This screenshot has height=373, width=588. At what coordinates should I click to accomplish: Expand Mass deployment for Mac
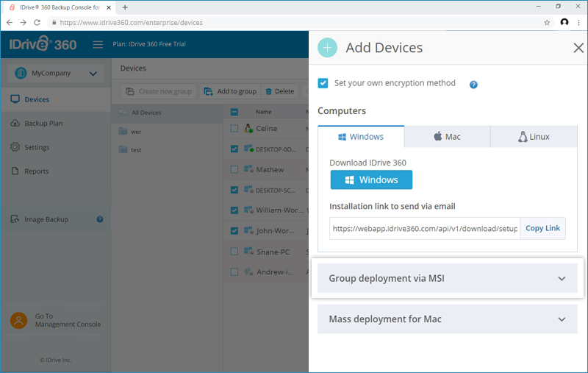[448, 319]
